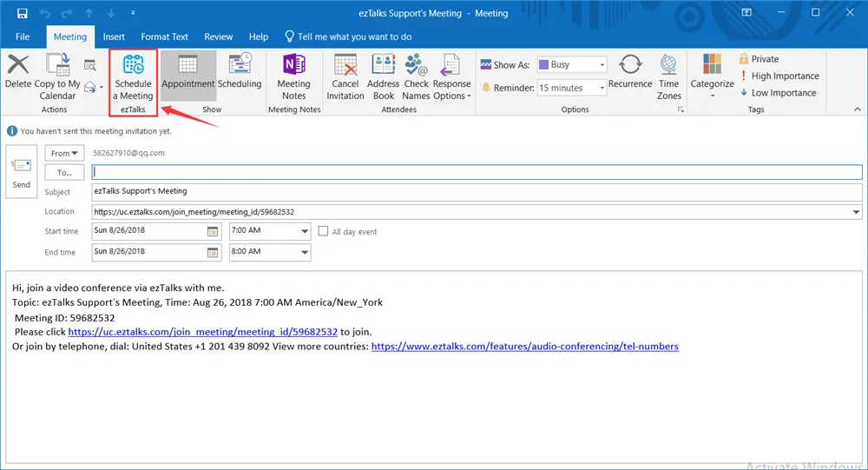Click Meeting ID: 59682532 text
The height and width of the screenshot is (470, 868).
65,318
